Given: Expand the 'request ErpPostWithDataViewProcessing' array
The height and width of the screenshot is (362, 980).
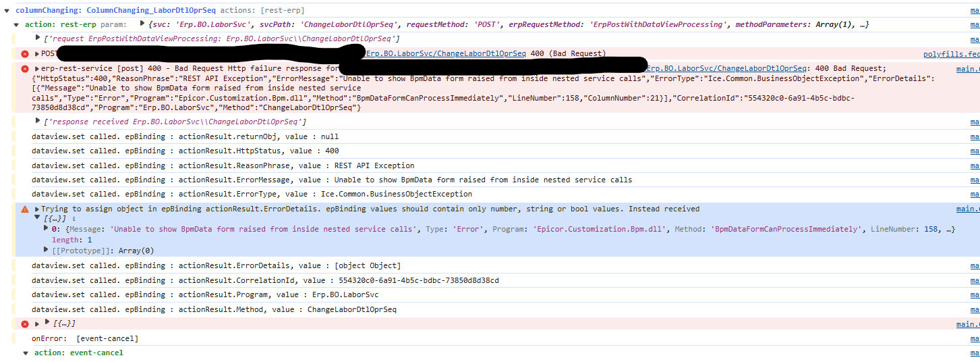Looking at the screenshot, I should click(38, 39).
